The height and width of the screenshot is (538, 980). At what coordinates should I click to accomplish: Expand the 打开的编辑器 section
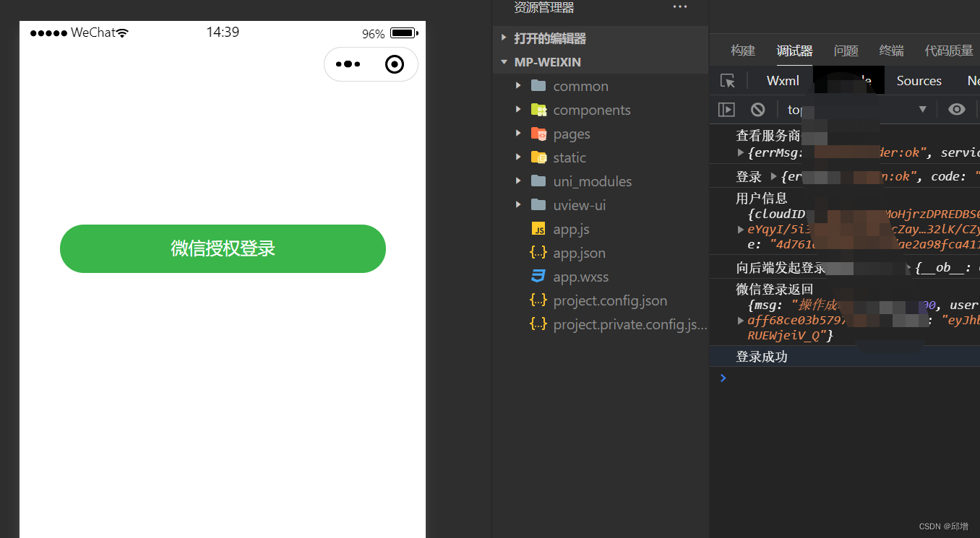(x=504, y=38)
